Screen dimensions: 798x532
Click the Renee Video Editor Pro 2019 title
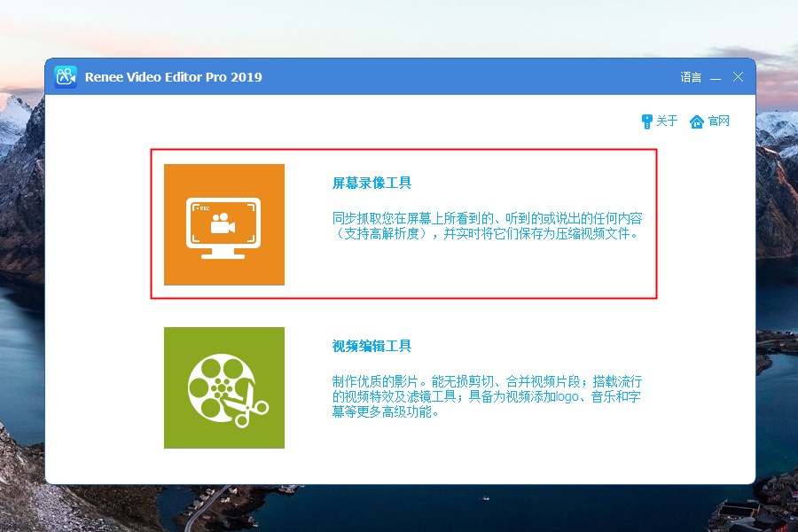click(173, 77)
